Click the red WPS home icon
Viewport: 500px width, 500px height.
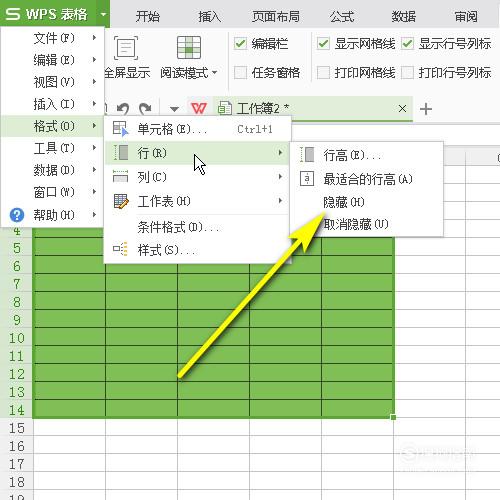coord(199,108)
